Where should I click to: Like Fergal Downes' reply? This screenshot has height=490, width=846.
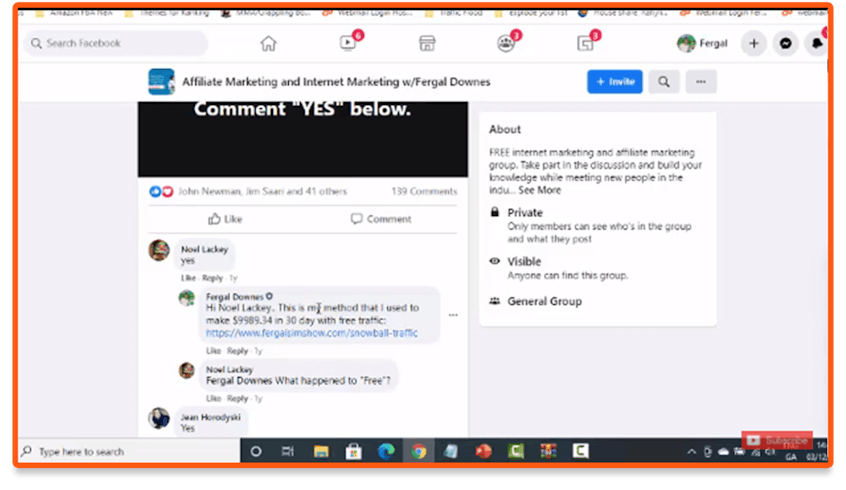pyautogui.click(x=214, y=351)
